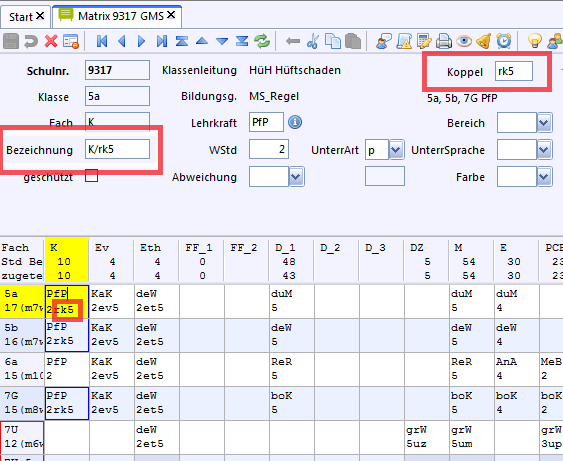Click the calculator with pencil icon
The width and height of the screenshot is (563, 461).
click(x=424, y=41)
